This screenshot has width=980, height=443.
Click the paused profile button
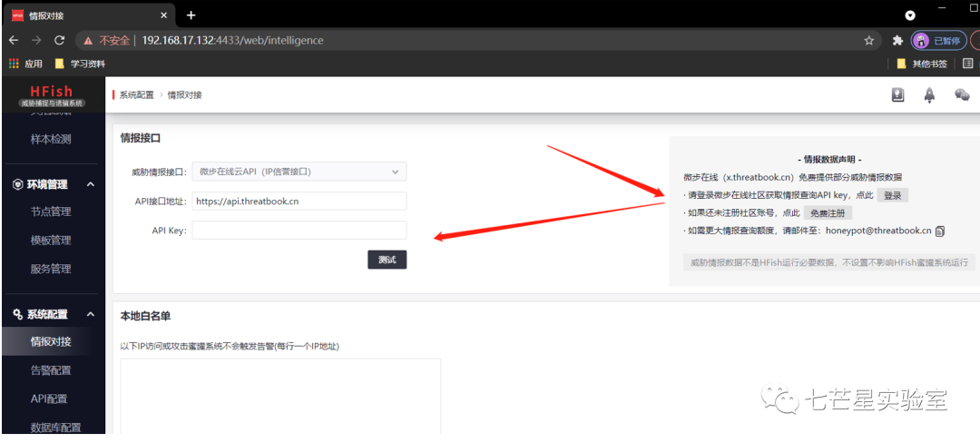[939, 41]
